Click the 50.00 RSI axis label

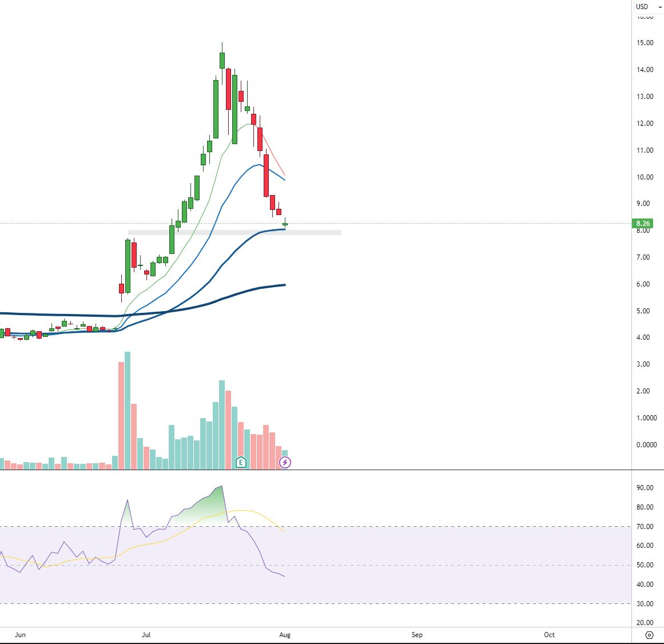click(x=645, y=565)
